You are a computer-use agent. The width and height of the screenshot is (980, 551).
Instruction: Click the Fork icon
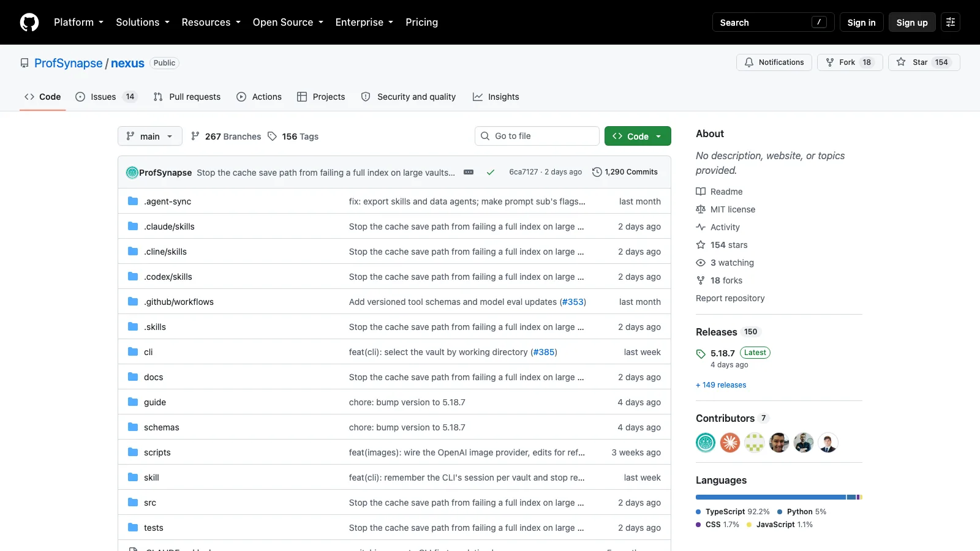pos(830,62)
